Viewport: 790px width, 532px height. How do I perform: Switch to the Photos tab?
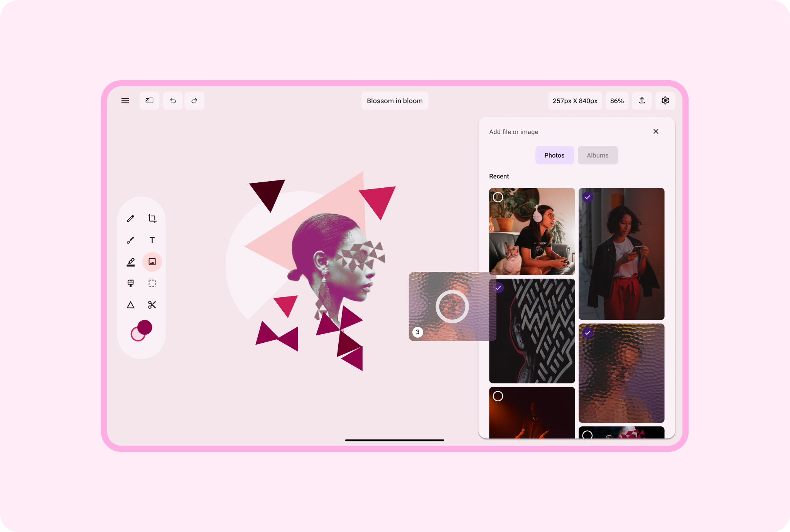554,155
